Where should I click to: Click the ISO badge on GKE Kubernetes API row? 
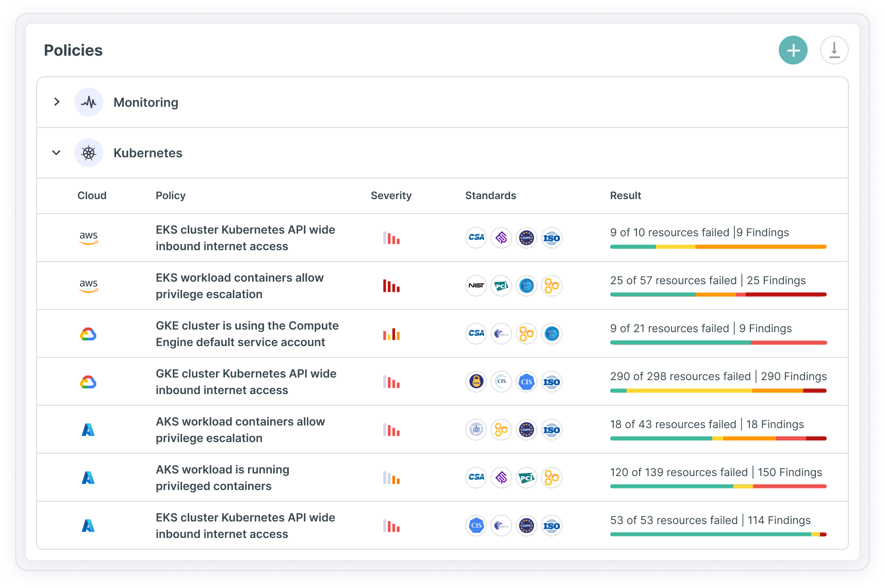click(x=552, y=382)
